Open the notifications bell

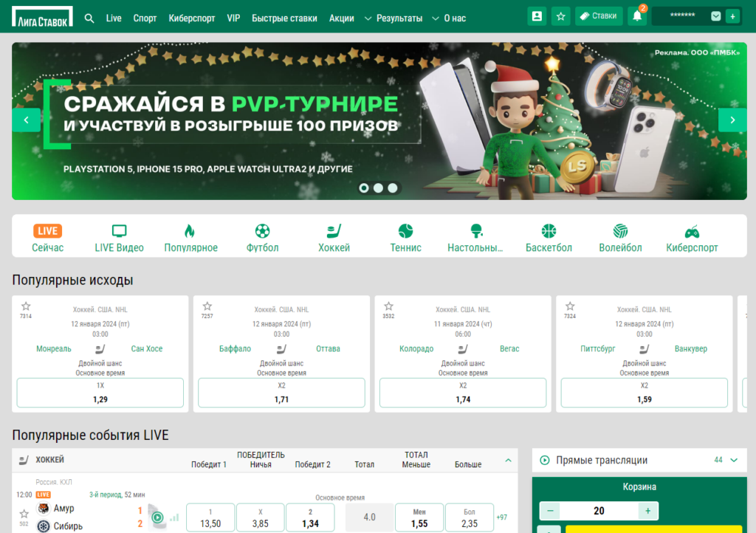tap(637, 16)
